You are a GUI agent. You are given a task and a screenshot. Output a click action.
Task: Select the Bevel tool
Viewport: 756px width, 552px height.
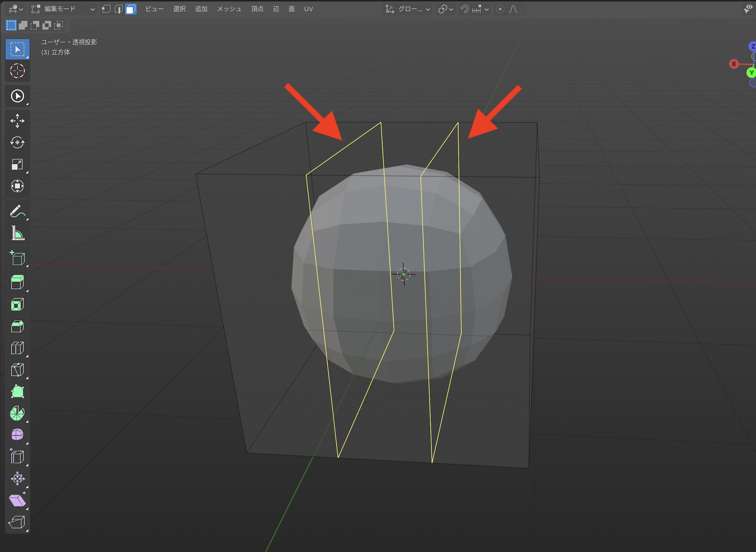[x=17, y=326]
